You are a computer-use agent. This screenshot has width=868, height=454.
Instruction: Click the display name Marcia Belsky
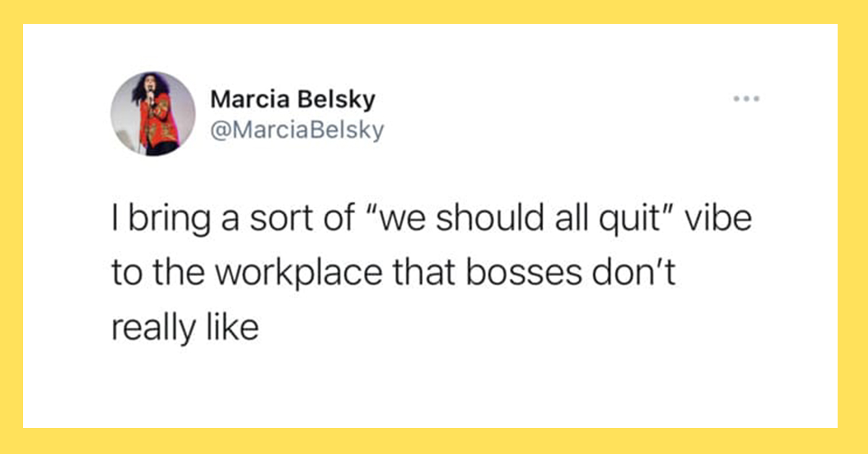pos(292,99)
